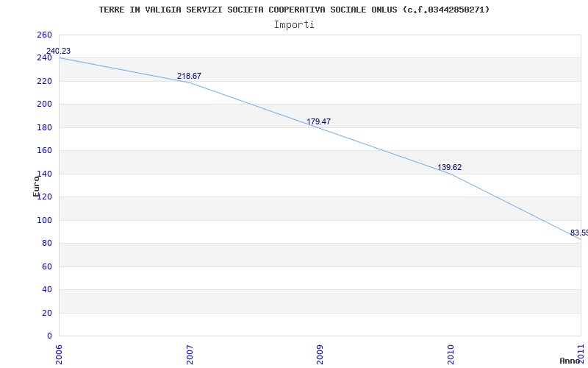This screenshot has height=368, width=588.
Task: Click the 139.62 data label
Action: click(449, 168)
